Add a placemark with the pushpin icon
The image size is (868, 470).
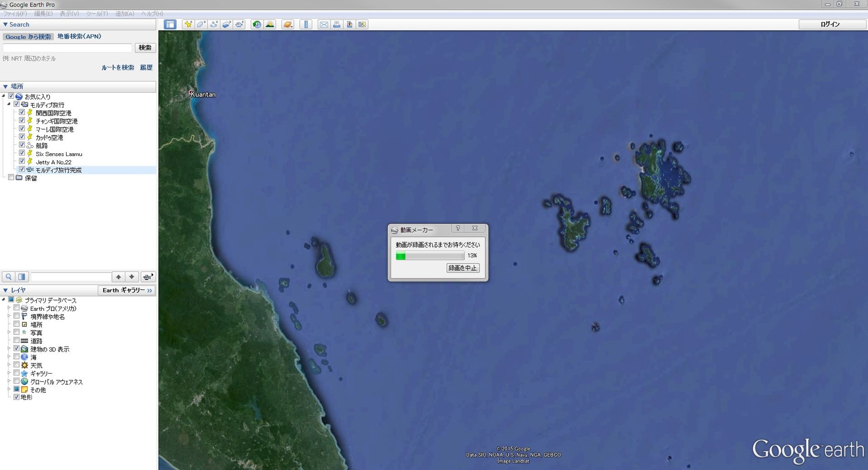pos(188,25)
